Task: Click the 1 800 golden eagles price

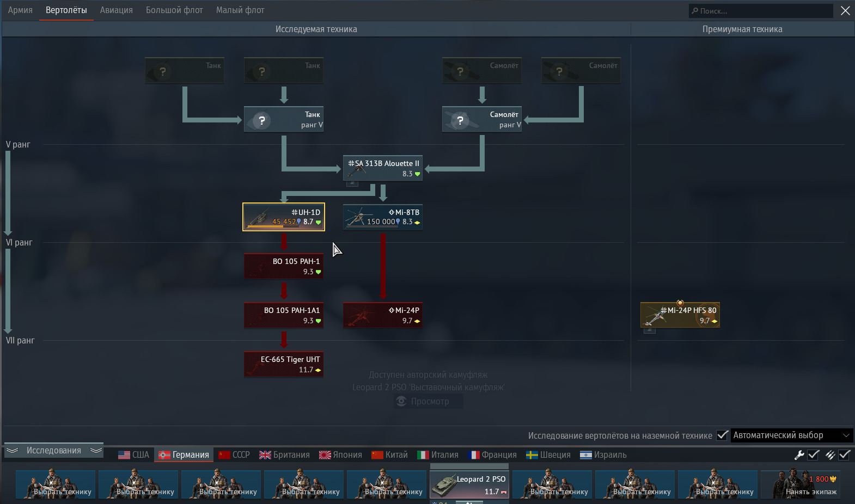Action: click(822, 479)
